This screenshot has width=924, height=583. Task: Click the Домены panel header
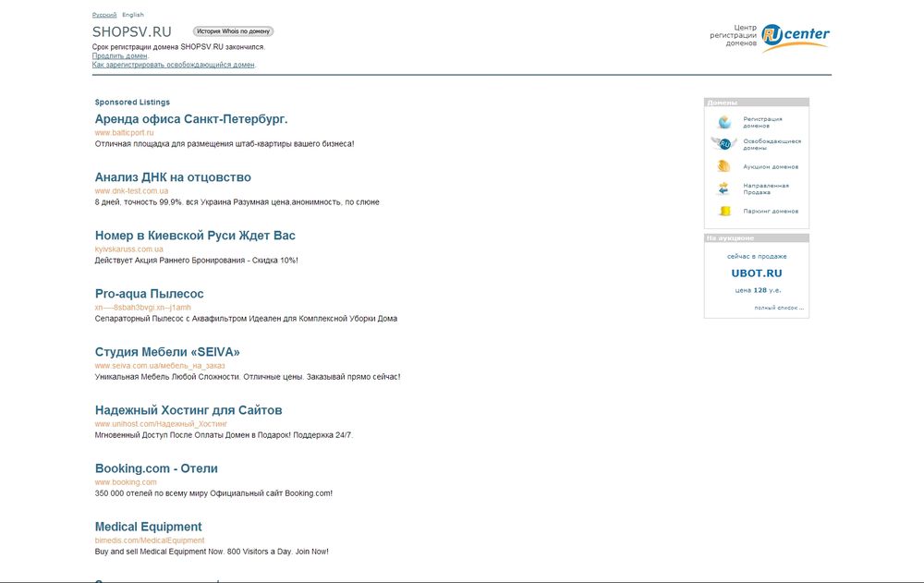point(757,102)
